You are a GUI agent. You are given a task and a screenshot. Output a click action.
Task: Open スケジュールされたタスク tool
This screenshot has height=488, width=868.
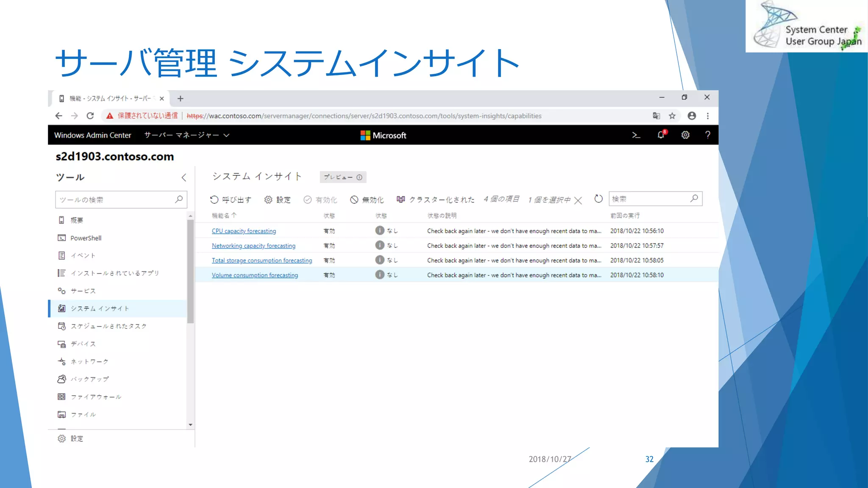coord(117,326)
